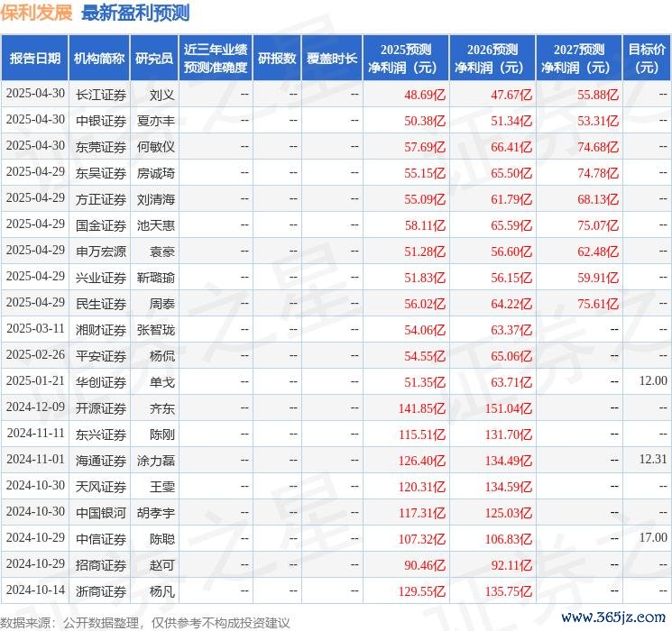Click the 151.04亿 profit value
This screenshot has width=672, height=631.
tap(509, 408)
